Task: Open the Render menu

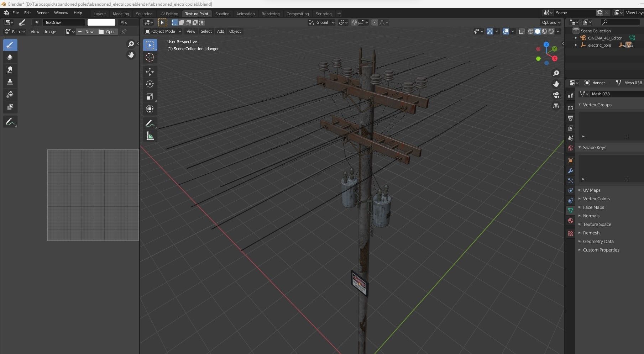Action: 42,13
